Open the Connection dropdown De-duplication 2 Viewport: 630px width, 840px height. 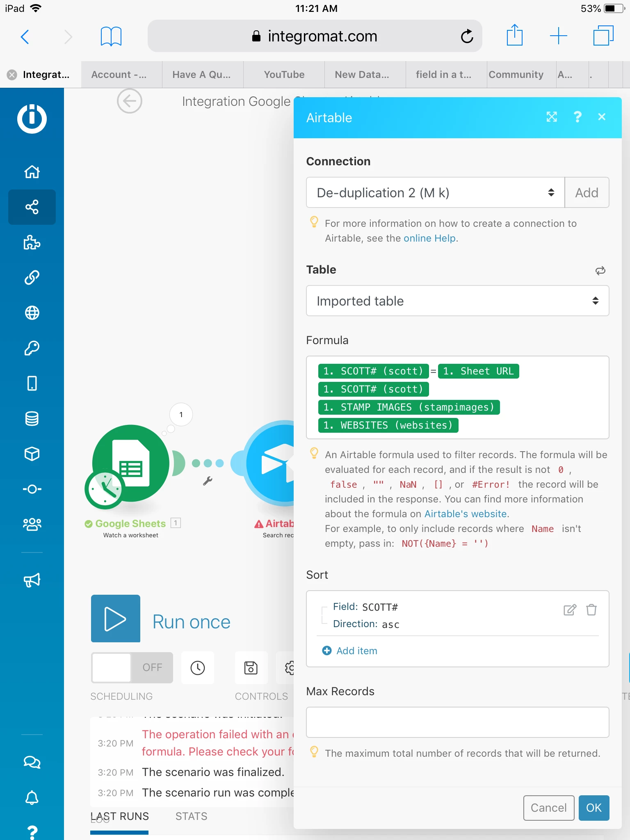pyautogui.click(x=435, y=193)
